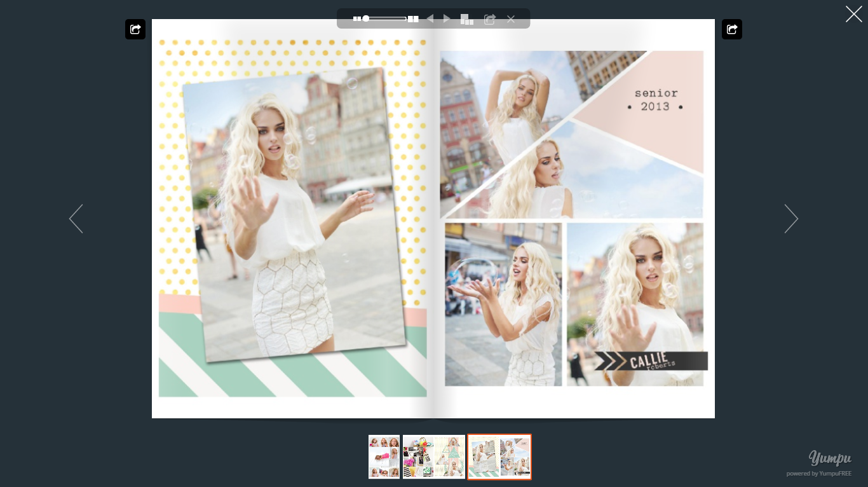Click the share icon in the top toolbar
The height and width of the screenshot is (487, 868).
point(489,18)
